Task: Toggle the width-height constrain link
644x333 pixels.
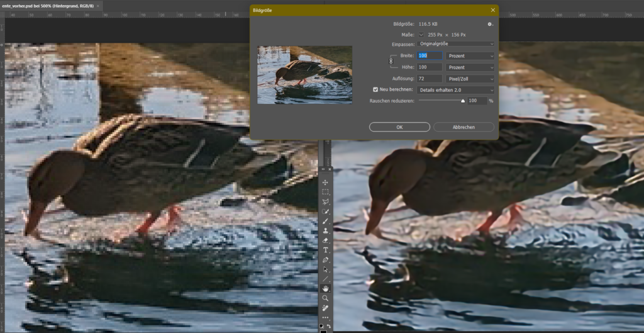Action: (391, 61)
